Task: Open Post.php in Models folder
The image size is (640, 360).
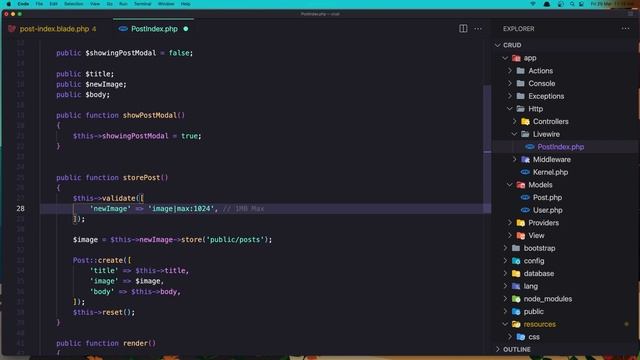Action: pyautogui.click(x=547, y=198)
